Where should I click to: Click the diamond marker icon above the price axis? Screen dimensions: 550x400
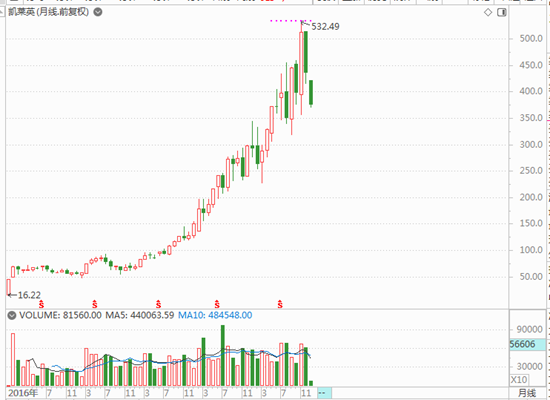pos(488,13)
